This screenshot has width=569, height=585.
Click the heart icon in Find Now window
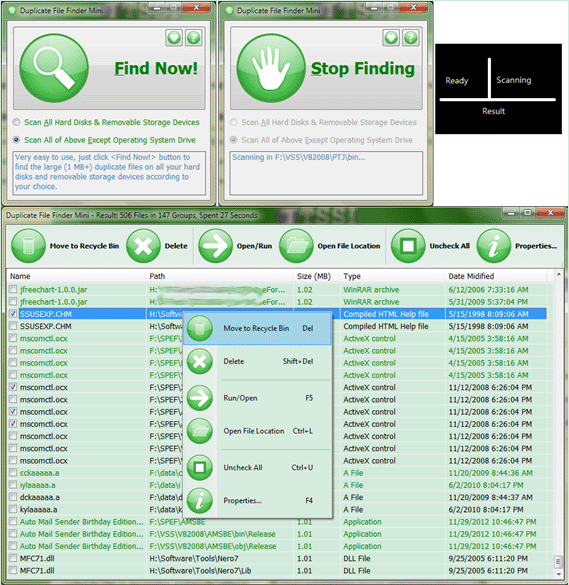click(x=174, y=38)
